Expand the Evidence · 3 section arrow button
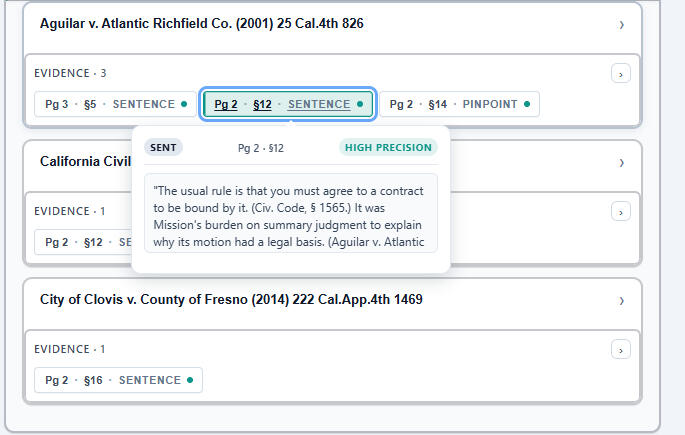This screenshot has width=685, height=435. coord(621,73)
